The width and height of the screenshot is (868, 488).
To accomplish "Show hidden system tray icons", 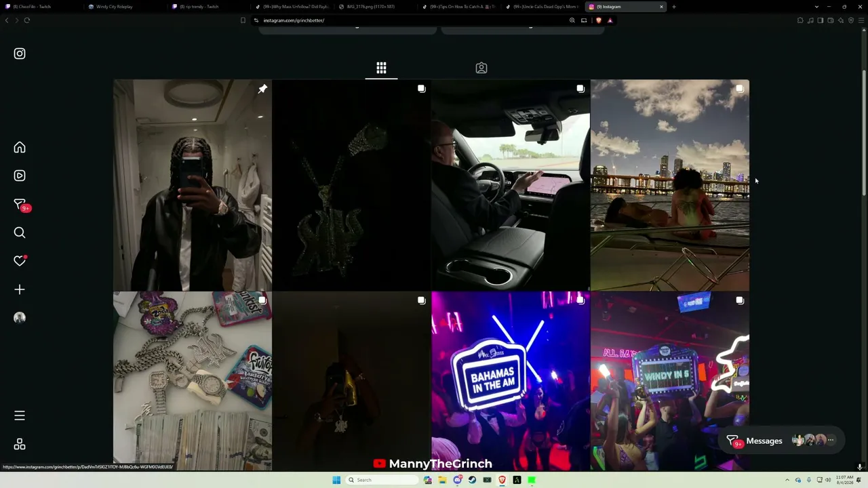I will tap(788, 480).
